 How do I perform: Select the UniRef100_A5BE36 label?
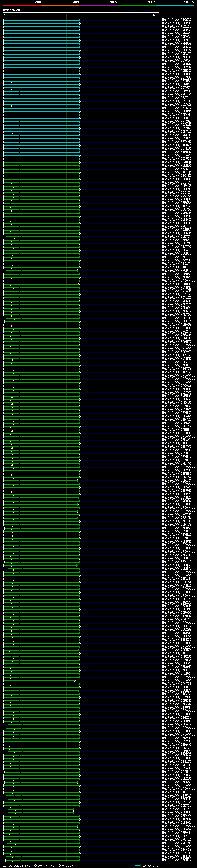(x=177, y=57)
